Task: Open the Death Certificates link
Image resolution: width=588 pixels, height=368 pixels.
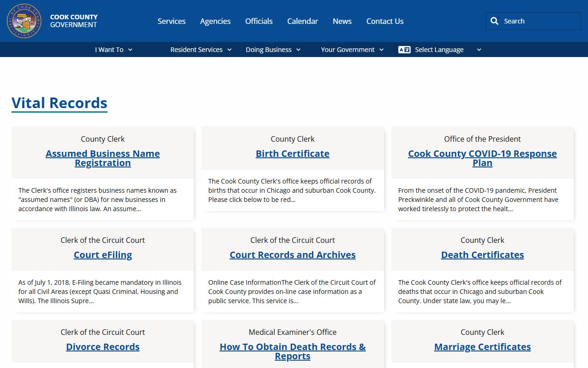Action: click(x=482, y=255)
